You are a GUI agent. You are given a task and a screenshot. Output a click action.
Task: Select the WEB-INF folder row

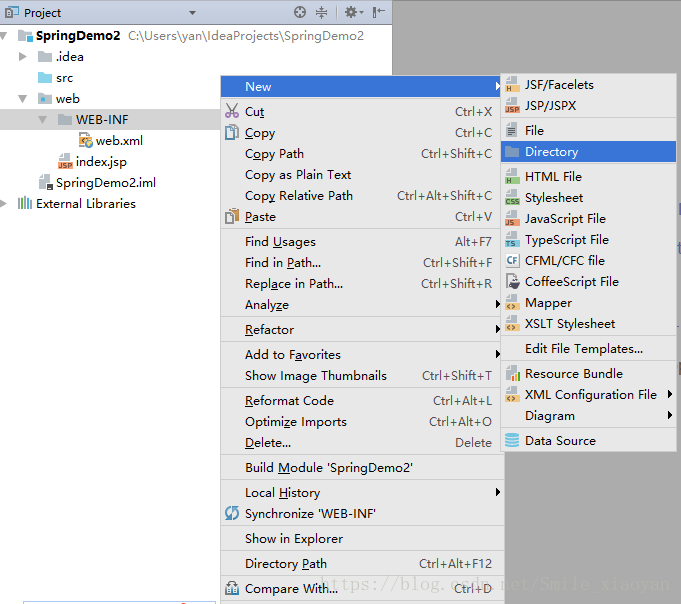(109, 119)
